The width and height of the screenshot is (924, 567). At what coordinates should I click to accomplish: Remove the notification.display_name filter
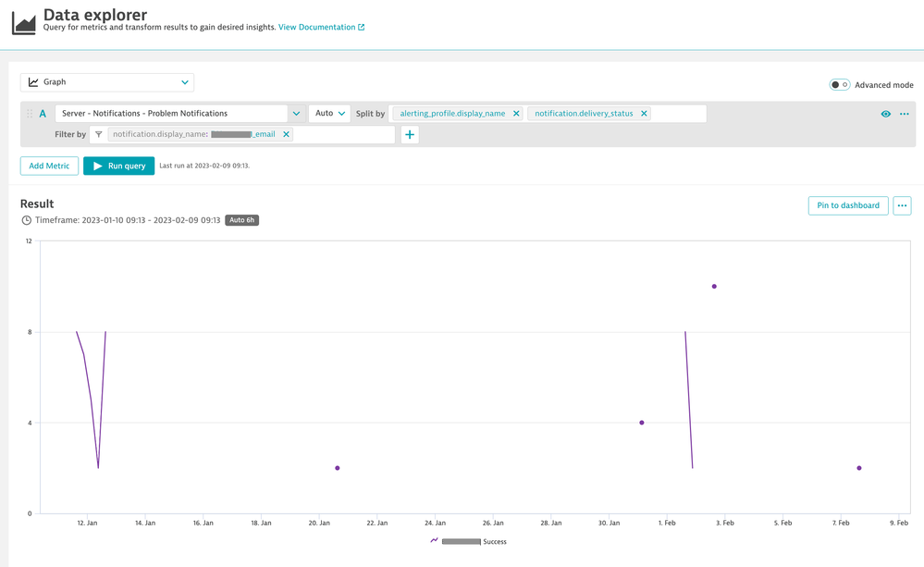tap(286, 134)
